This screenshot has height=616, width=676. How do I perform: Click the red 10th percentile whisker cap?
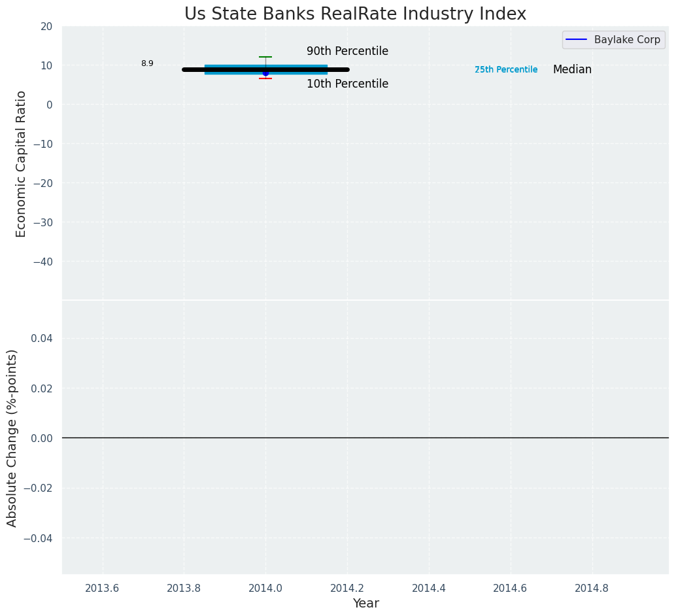tap(265, 78)
